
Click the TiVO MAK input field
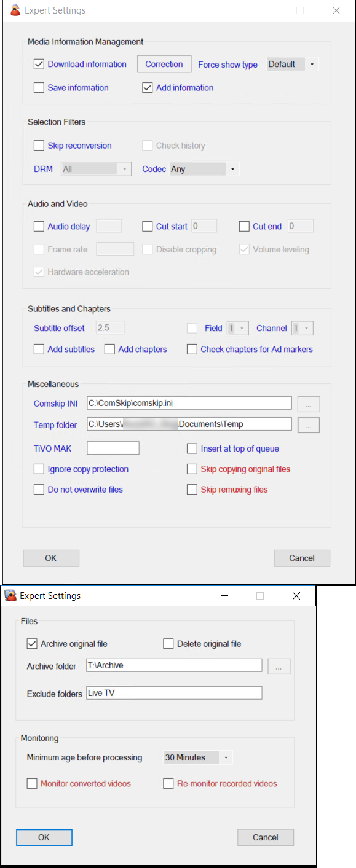tap(113, 448)
